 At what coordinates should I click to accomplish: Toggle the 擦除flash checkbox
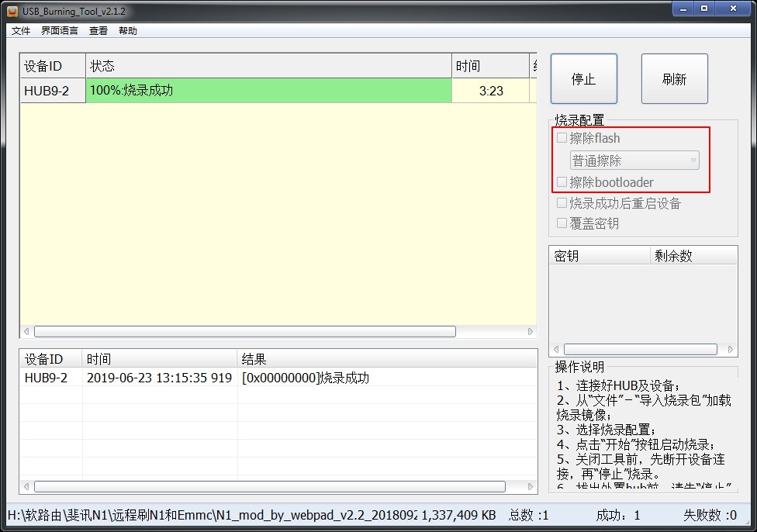pos(562,137)
